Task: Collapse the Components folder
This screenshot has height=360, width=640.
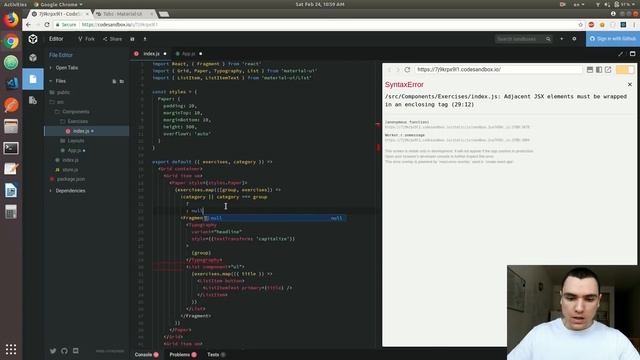Action: pos(76,111)
